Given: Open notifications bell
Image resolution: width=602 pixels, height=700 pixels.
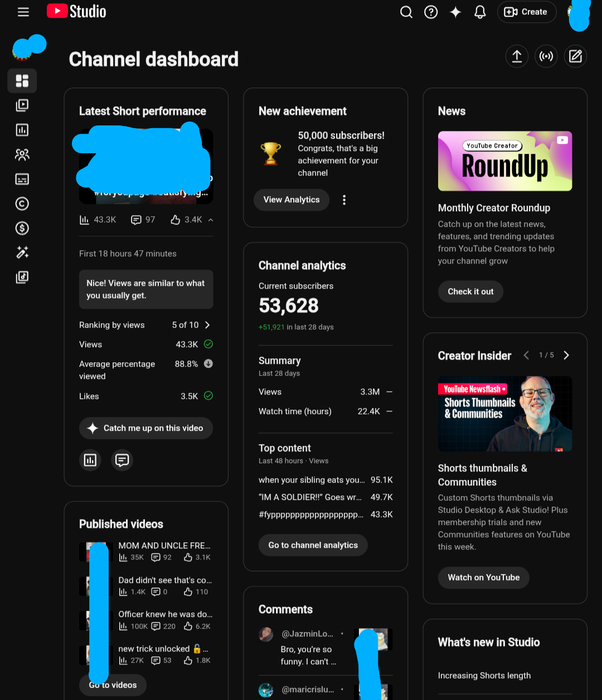Looking at the screenshot, I should click(480, 12).
